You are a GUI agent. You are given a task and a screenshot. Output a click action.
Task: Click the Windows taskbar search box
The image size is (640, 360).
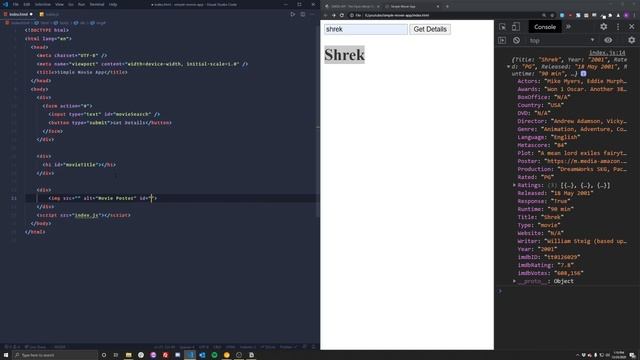pos(55,355)
